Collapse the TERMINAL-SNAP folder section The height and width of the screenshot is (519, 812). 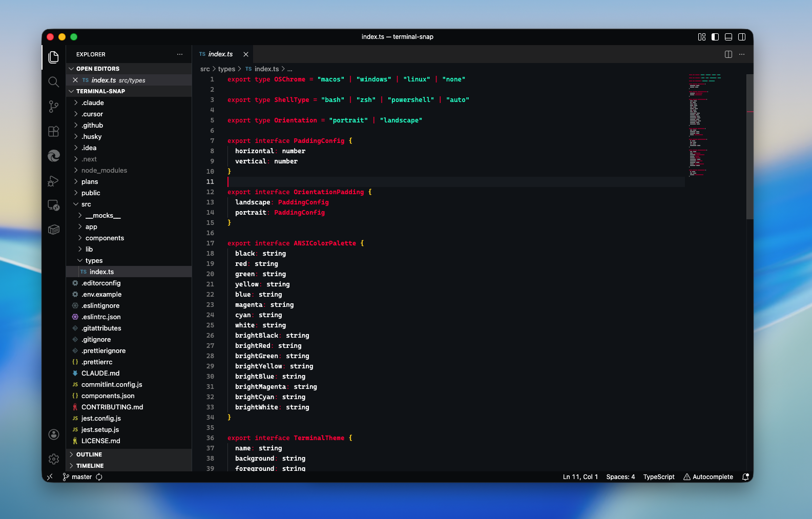(129, 91)
